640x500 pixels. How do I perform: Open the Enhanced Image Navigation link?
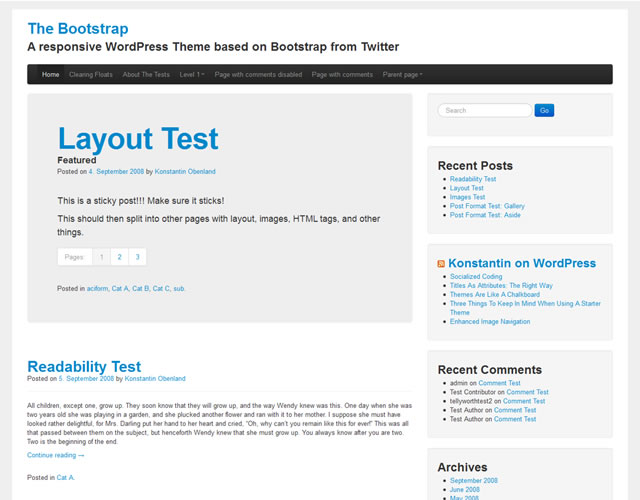(490, 321)
